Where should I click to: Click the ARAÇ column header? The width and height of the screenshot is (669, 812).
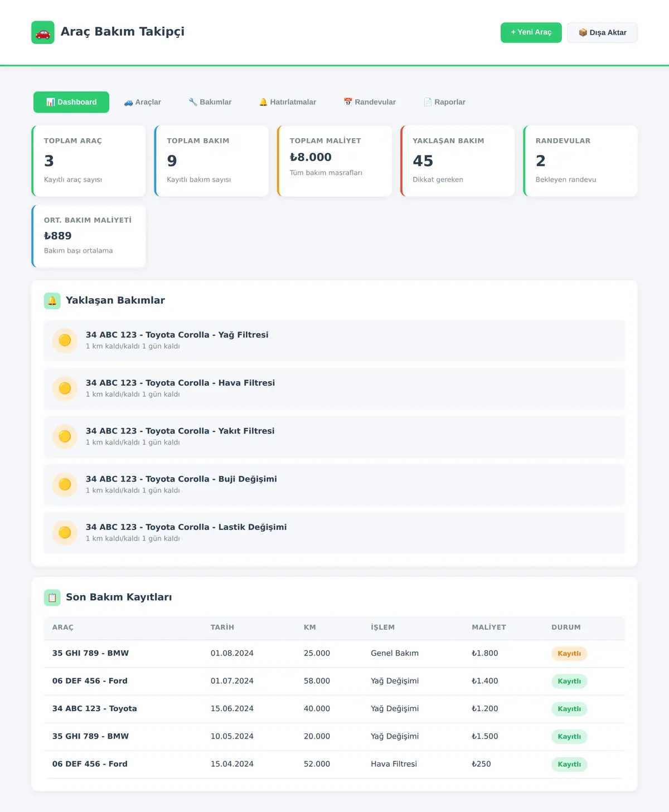click(63, 628)
